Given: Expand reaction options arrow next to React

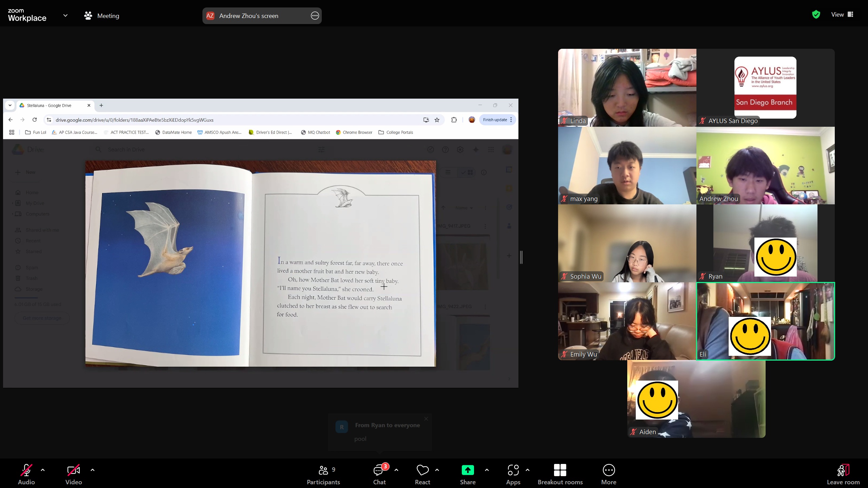Looking at the screenshot, I should pyautogui.click(x=437, y=470).
